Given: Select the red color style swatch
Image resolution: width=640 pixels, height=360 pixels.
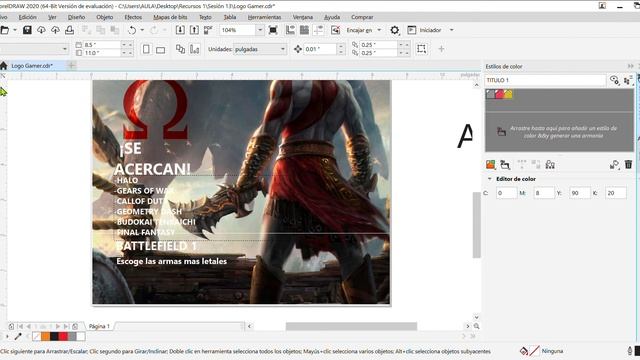Looking at the screenshot, I should (x=499, y=94).
